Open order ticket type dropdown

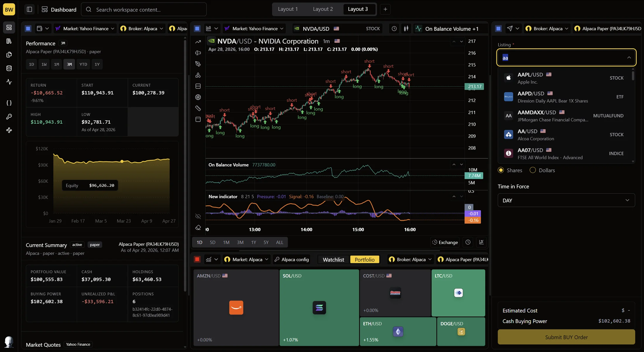(x=513, y=29)
